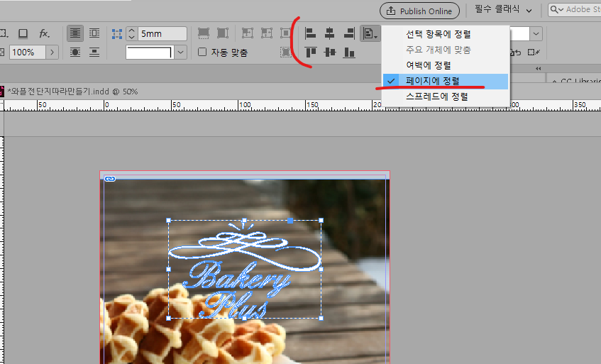Align top edges
The image size is (601, 364).
click(311, 52)
